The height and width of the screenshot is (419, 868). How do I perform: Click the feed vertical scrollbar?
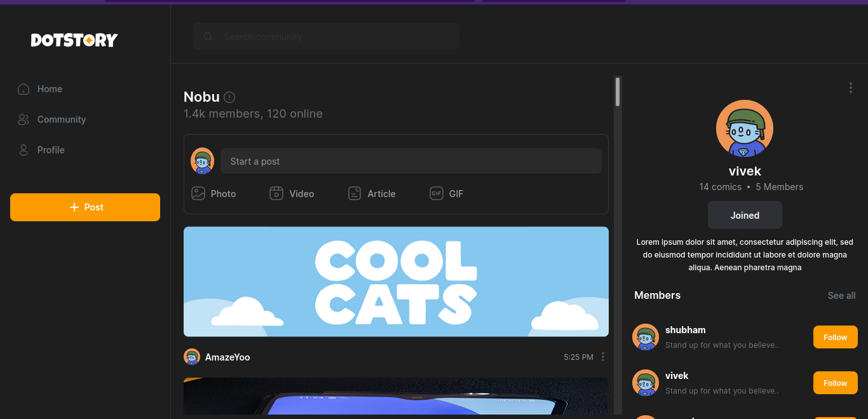[x=618, y=92]
